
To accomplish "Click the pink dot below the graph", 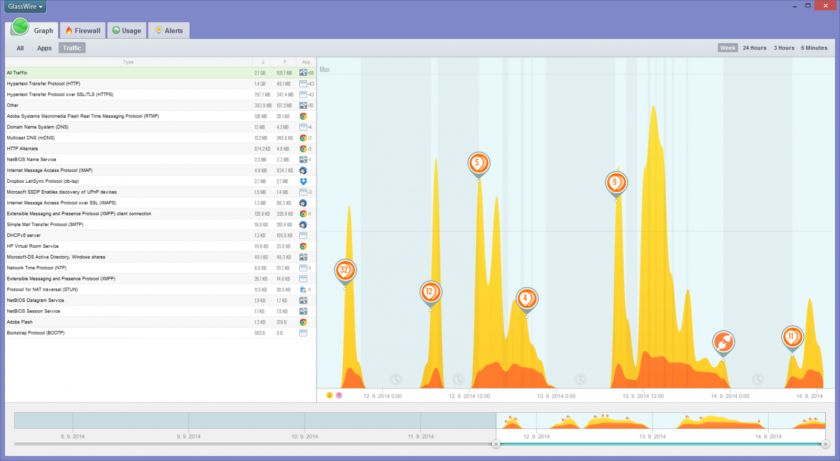I will coord(339,395).
